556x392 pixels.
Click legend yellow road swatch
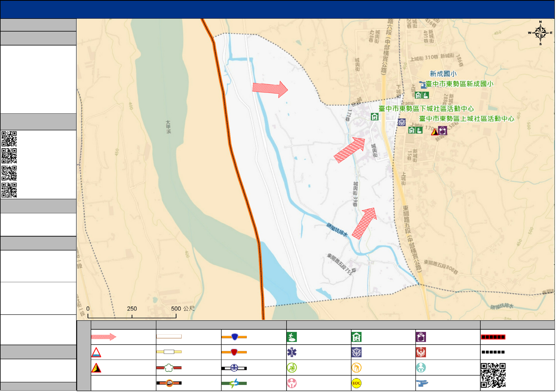(169, 352)
